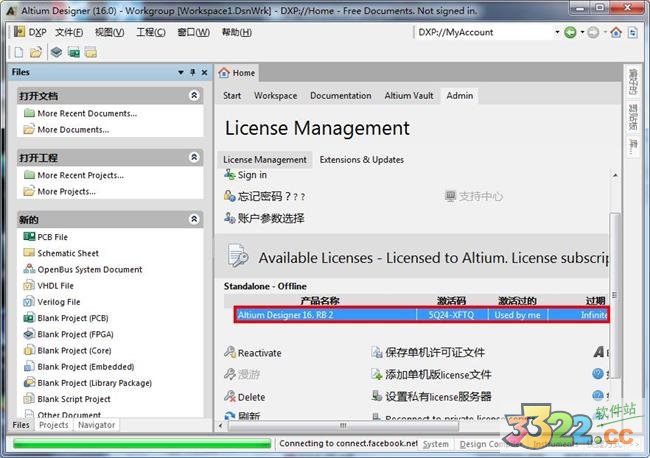The image size is (650, 458).
Task: Create a Blank Project (Embedded)
Action: [x=79, y=367]
